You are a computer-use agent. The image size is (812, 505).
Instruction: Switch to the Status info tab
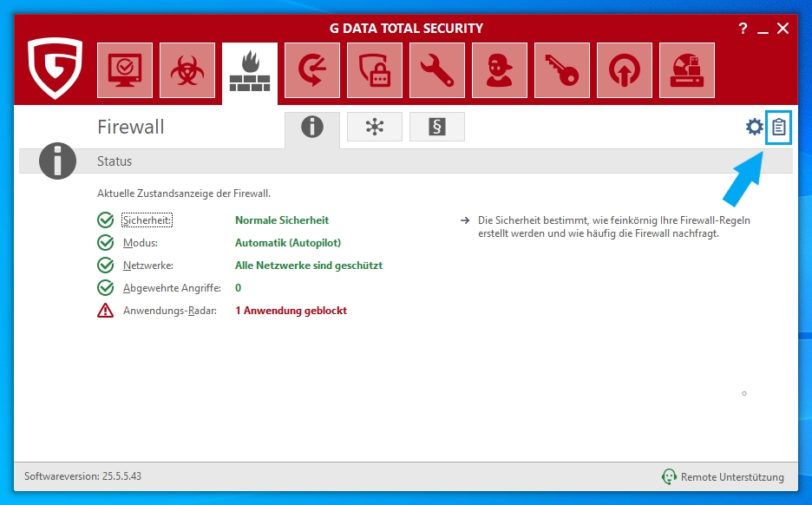click(x=312, y=128)
